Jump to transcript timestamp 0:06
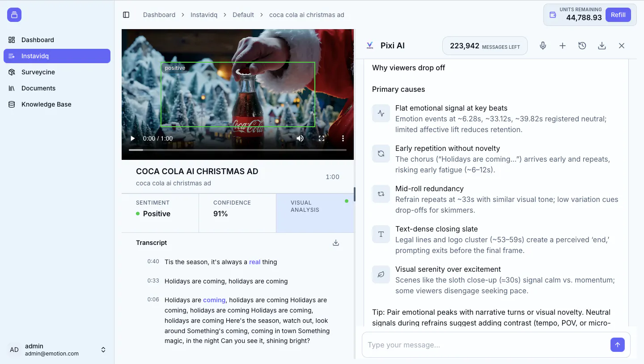 tap(153, 300)
